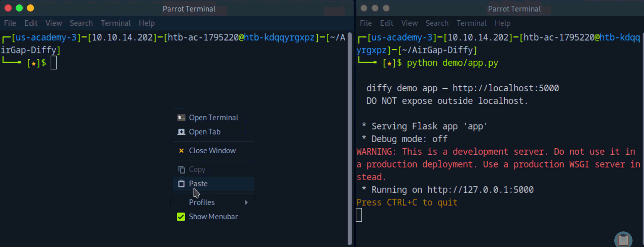The image size is (644, 247).
Task: Click right window 'Parrot Terminal' title
Action: (x=514, y=9)
